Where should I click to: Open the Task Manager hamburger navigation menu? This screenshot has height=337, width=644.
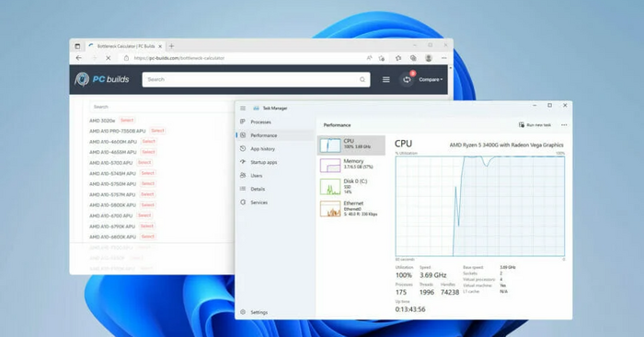[x=243, y=108]
